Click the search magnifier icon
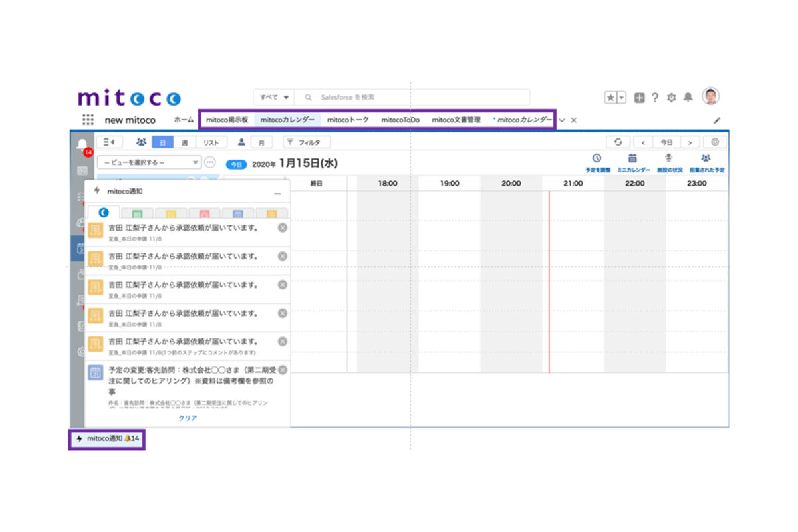This screenshot has width=798, height=532. (x=308, y=98)
